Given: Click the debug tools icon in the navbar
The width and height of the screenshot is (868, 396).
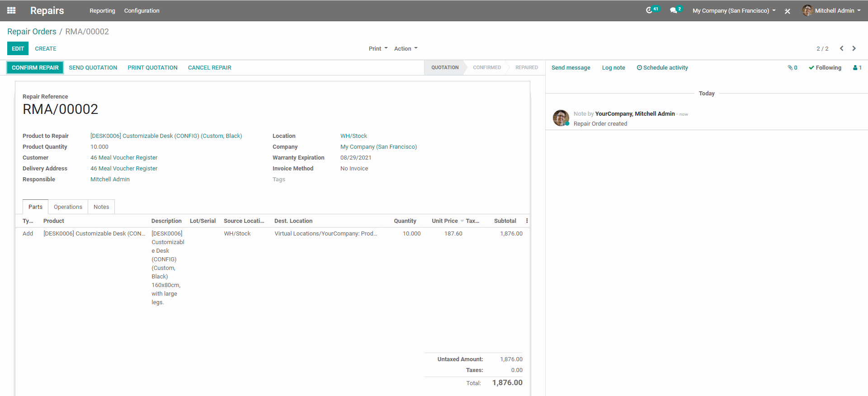Looking at the screenshot, I should (788, 11).
